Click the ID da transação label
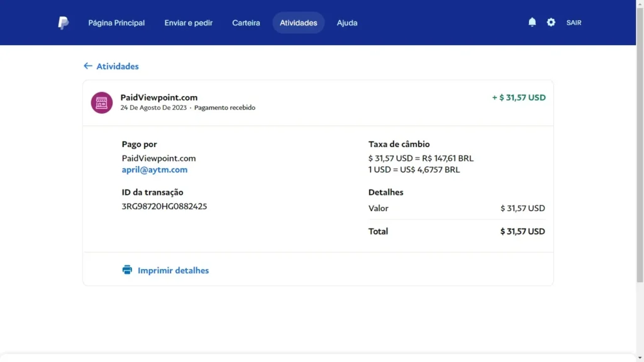The image size is (644, 362). pyautogui.click(x=152, y=192)
